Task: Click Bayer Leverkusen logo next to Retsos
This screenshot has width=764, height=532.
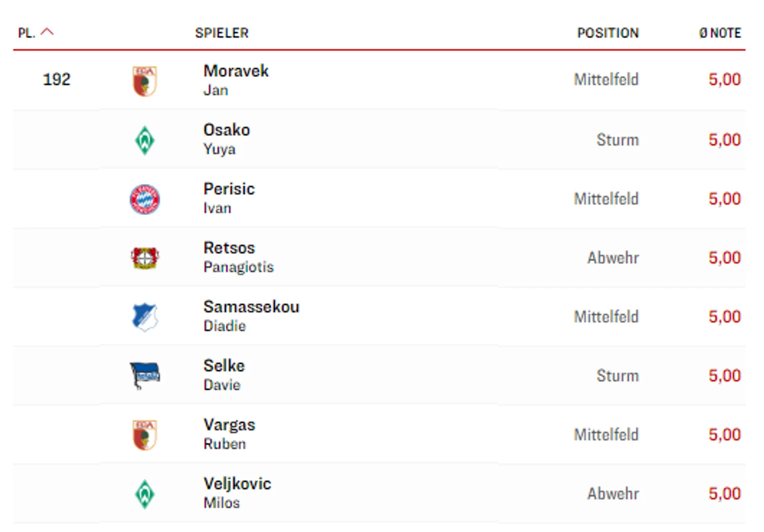Action: click(x=145, y=258)
